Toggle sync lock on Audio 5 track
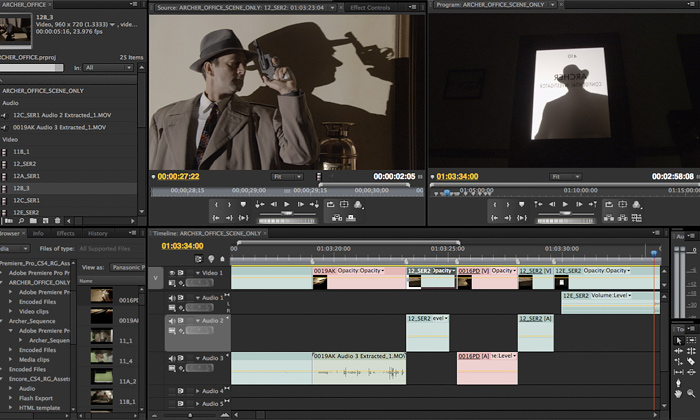Viewport: 700px width, 420px height. pyautogui.click(x=180, y=403)
